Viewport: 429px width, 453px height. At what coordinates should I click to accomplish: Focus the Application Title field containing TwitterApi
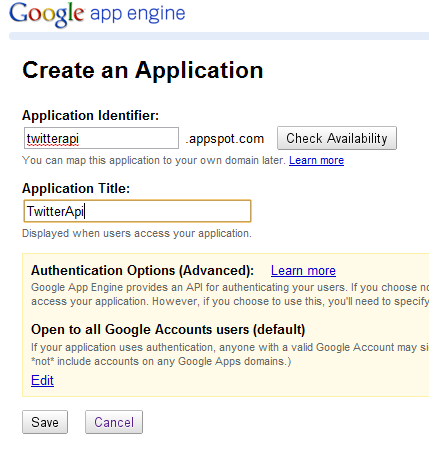137,211
